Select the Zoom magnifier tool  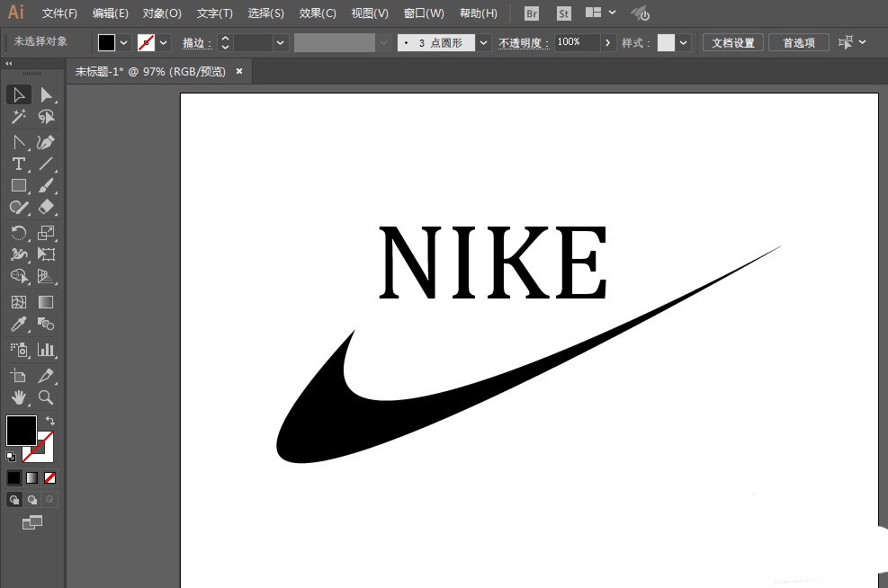pyautogui.click(x=46, y=397)
